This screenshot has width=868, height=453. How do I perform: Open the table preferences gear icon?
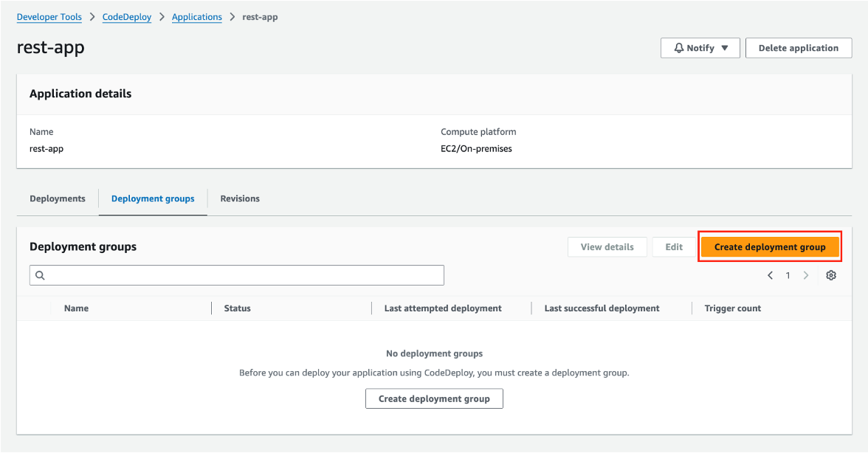pos(831,275)
